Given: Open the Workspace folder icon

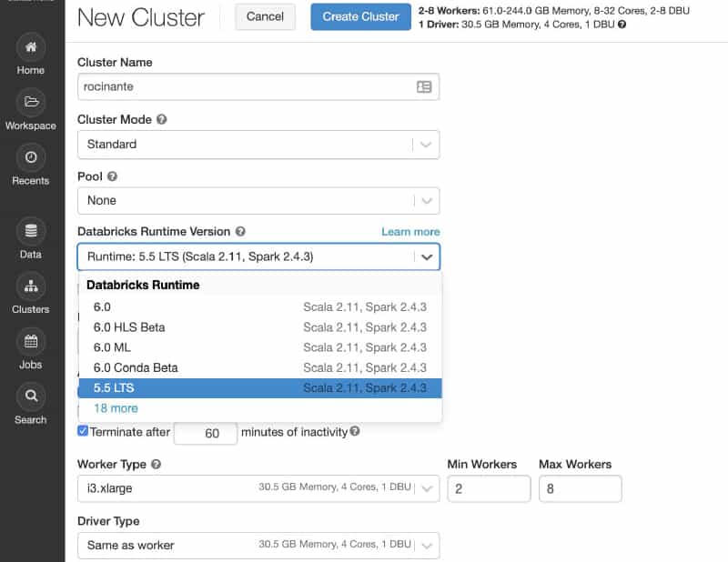Looking at the screenshot, I should pyautogui.click(x=31, y=102).
